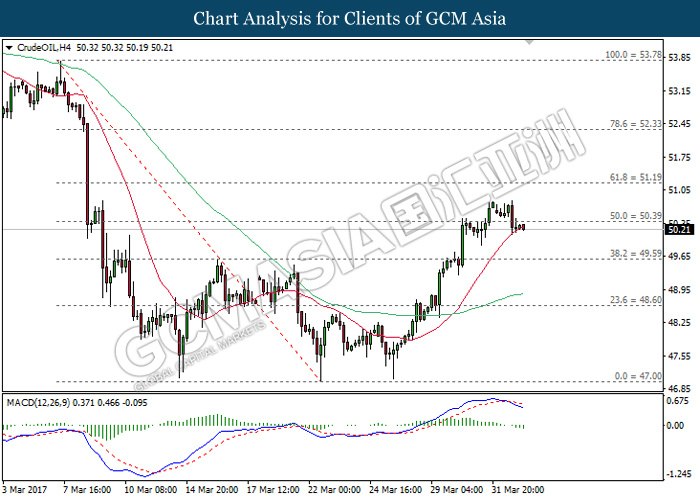Click the 51.05 price axis value
Screen dimensions: 700x500
coord(679,190)
